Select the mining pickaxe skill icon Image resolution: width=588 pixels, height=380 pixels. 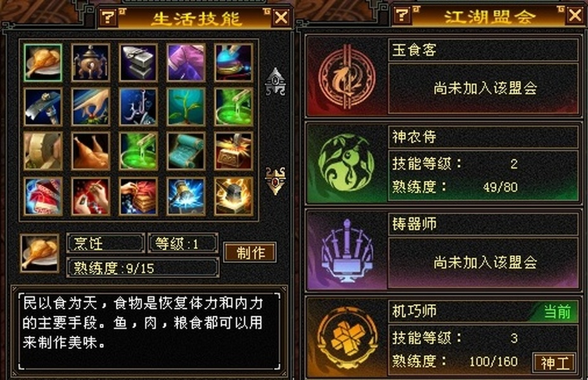[x=42, y=107]
